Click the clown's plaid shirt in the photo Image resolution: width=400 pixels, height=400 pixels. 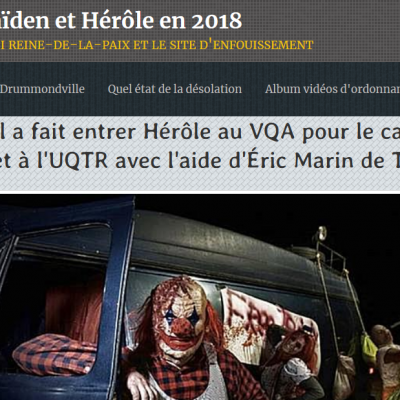(x=187, y=378)
